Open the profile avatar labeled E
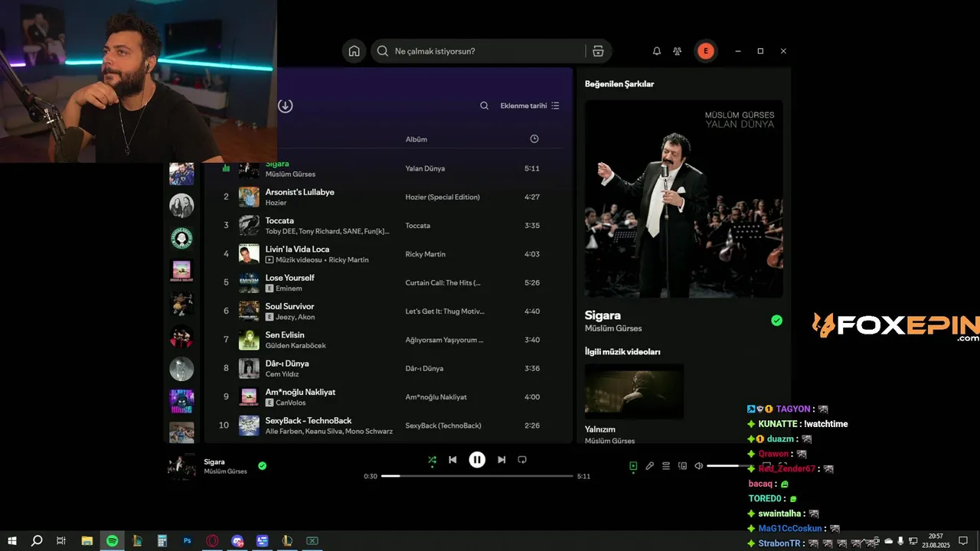This screenshot has height=551, width=980. [x=705, y=51]
